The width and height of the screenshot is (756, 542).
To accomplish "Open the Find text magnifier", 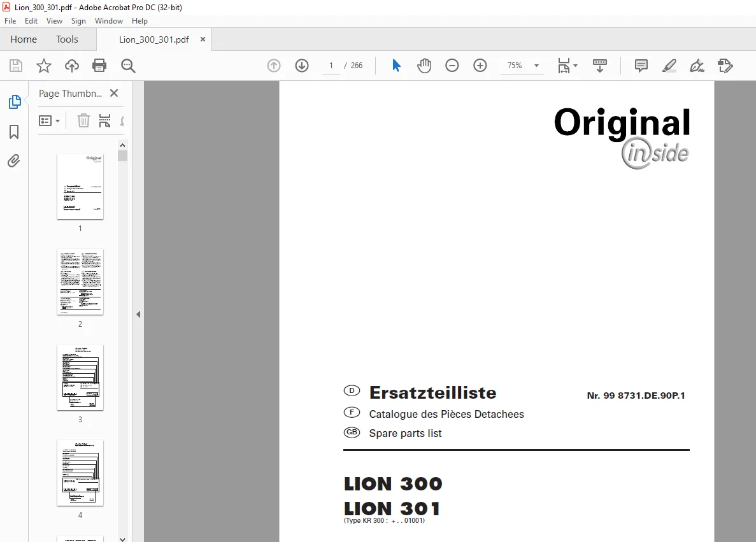I will click(x=128, y=66).
